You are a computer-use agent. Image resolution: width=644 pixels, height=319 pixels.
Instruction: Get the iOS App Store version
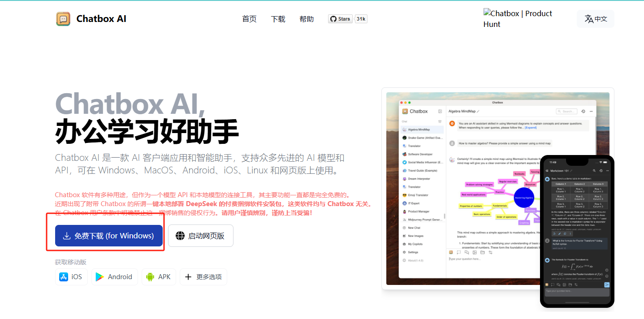point(71,277)
